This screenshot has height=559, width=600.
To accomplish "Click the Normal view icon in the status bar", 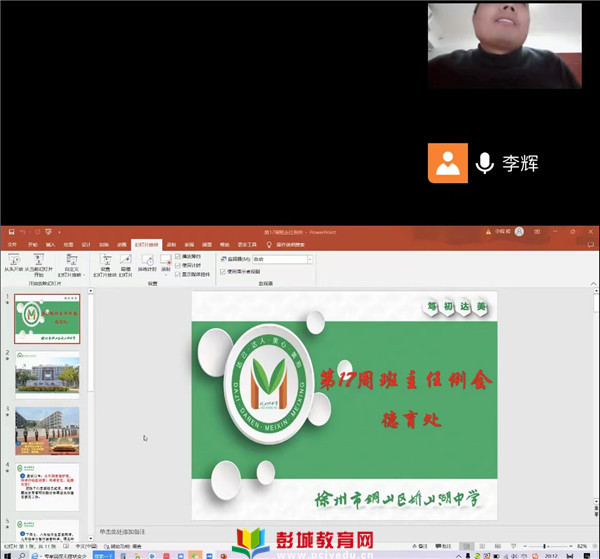I will 466,546.
